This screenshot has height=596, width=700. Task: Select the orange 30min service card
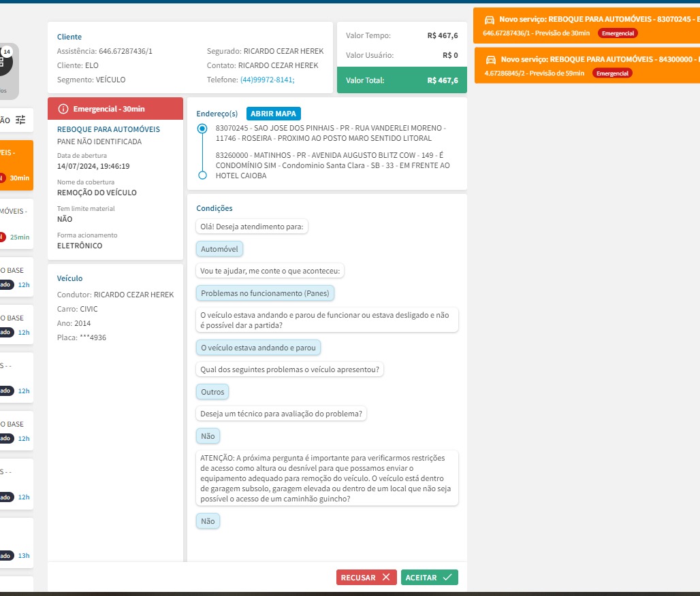coord(16,165)
